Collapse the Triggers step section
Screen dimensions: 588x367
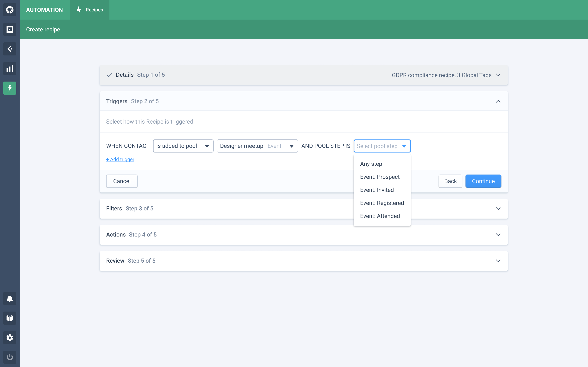coord(498,101)
